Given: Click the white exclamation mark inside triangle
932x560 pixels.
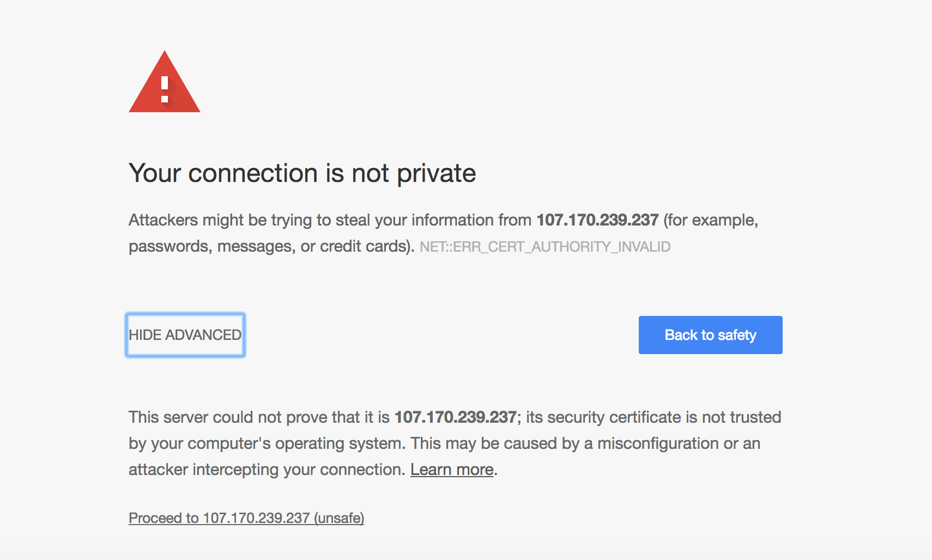Looking at the screenshot, I should 165,90.
